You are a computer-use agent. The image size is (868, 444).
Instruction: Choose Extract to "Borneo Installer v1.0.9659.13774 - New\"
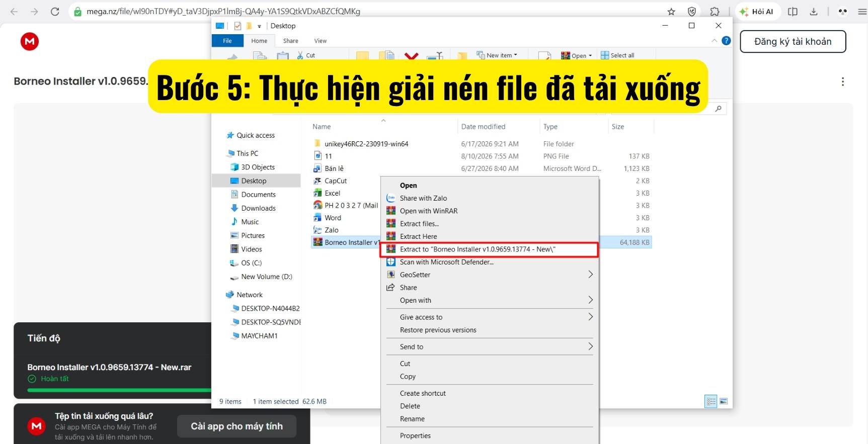(x=490, y=249)
